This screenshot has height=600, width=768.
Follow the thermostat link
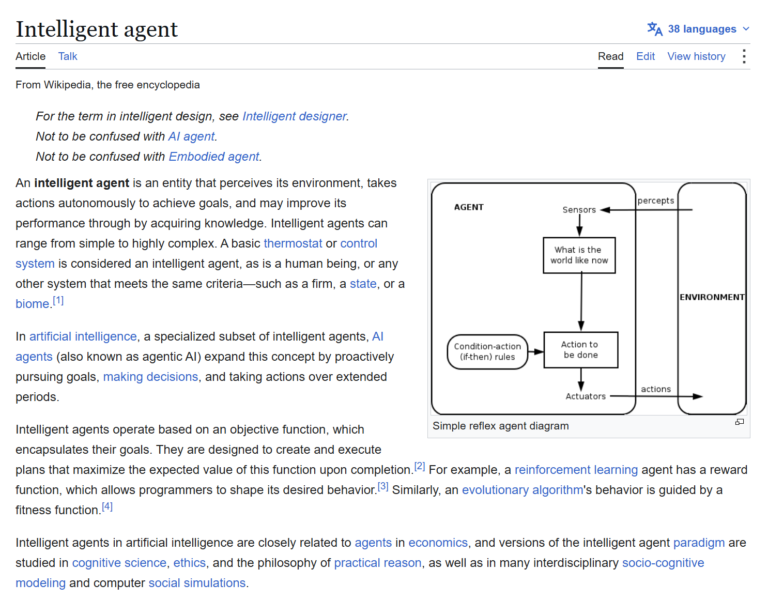(x=293, y=243)
